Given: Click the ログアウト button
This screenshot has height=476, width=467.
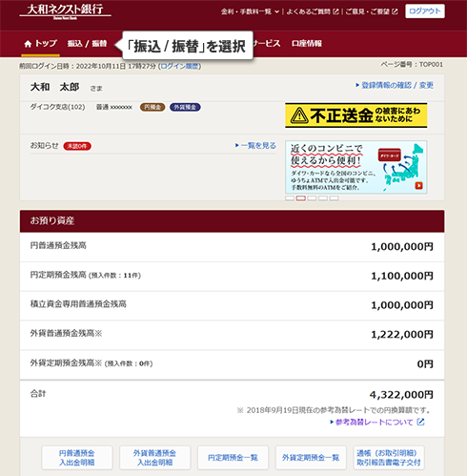Looking at the screenshot, I should point(425,11).
